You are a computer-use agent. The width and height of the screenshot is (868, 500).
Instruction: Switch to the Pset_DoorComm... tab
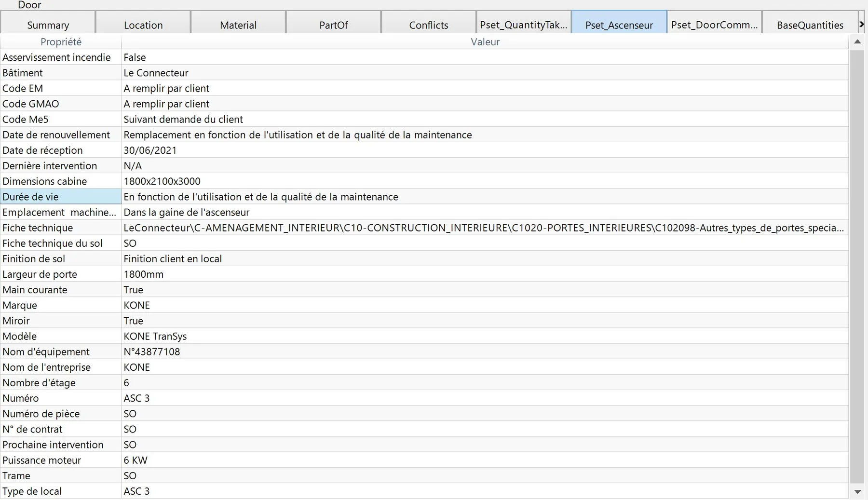[714, 25]
